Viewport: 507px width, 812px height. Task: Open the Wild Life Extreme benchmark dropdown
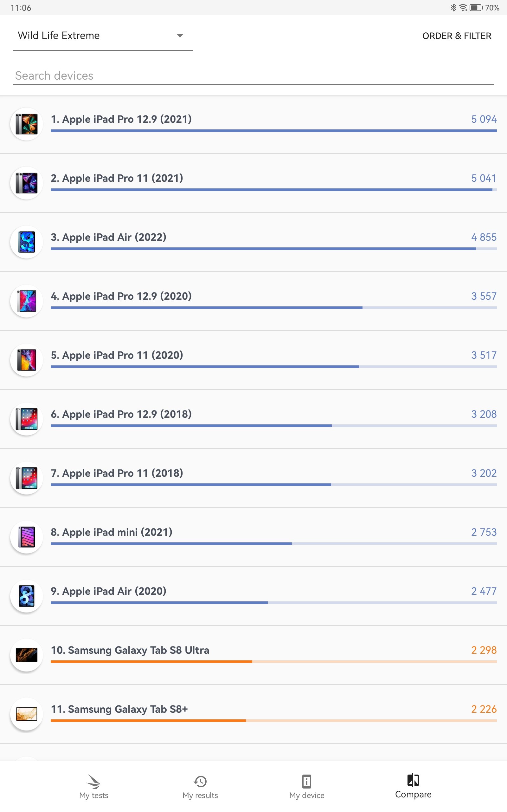(x=103, y=36)
